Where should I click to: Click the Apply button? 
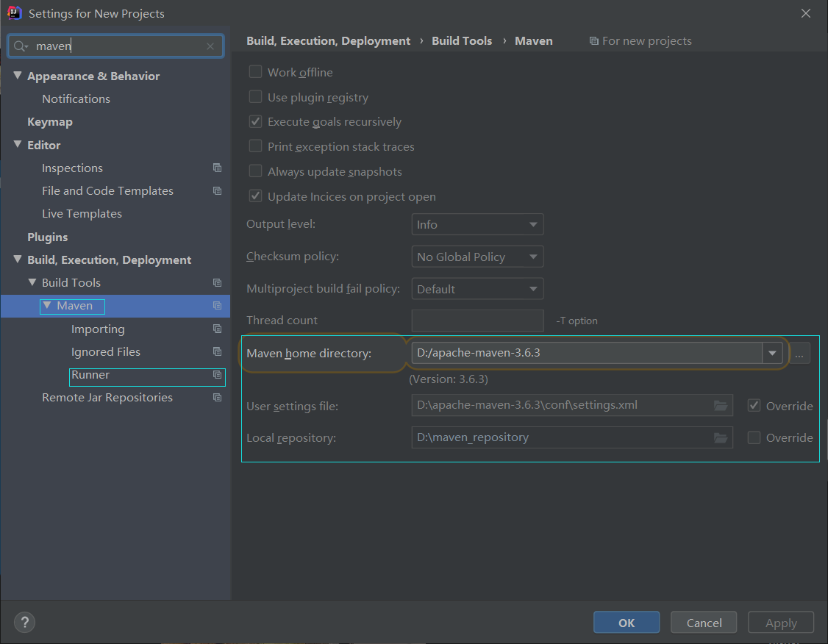781,623
